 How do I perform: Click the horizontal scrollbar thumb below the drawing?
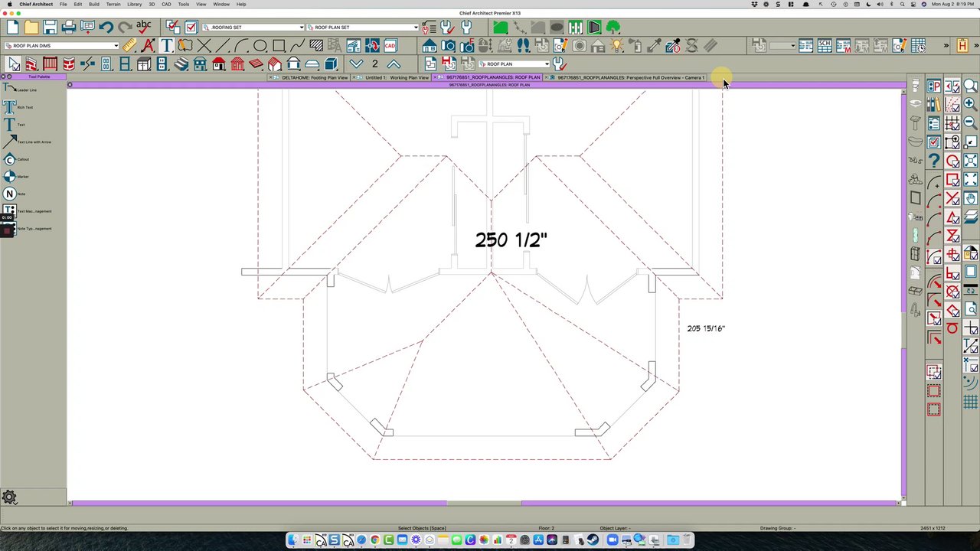click(x=484, y=503)
